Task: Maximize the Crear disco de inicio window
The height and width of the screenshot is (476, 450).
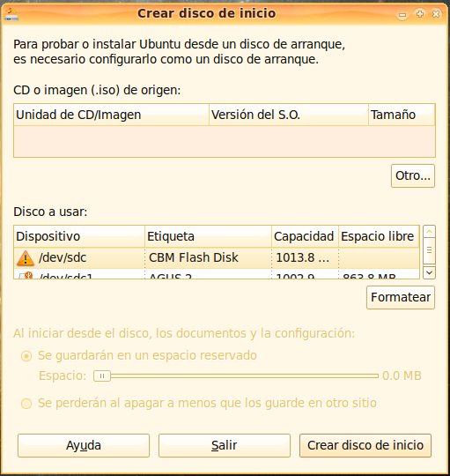Action: pyautogui.click(x=420, y=13)
